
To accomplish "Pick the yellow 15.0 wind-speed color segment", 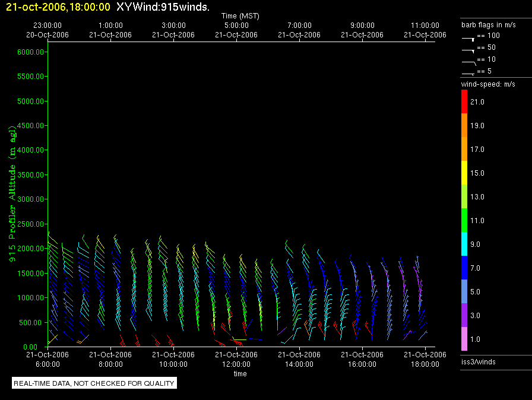I will tap(464, 173).
